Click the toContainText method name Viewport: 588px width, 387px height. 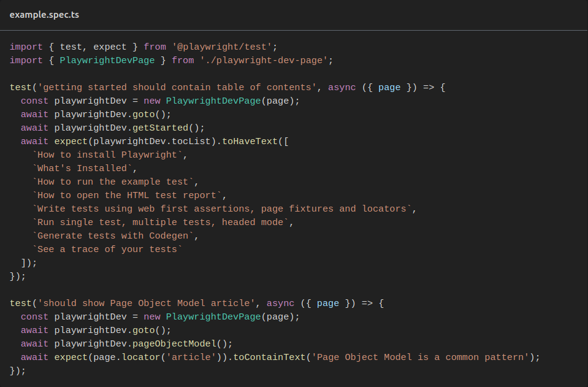click(269, 358)
